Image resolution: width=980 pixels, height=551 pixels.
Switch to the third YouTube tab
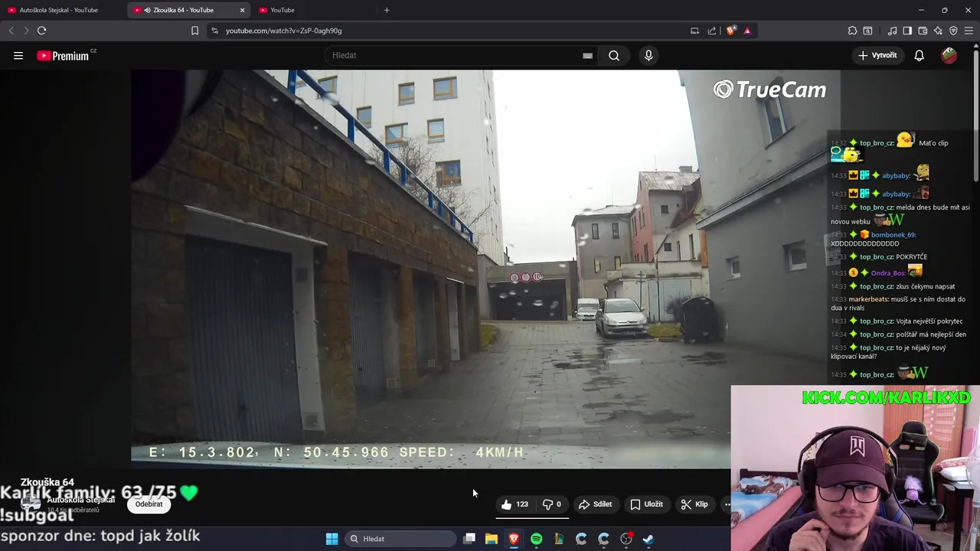(x=314, y=10)
